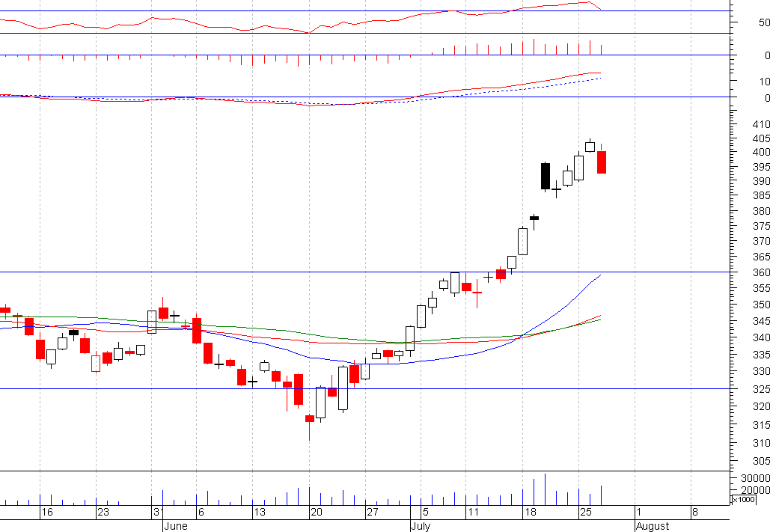Select the 325 price level label

tap(762, 390)
